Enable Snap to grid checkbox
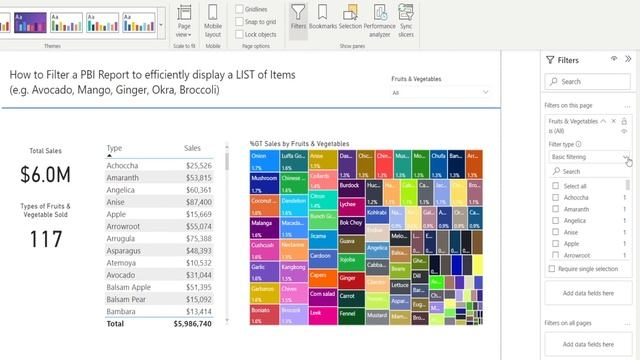 (240, 22)
